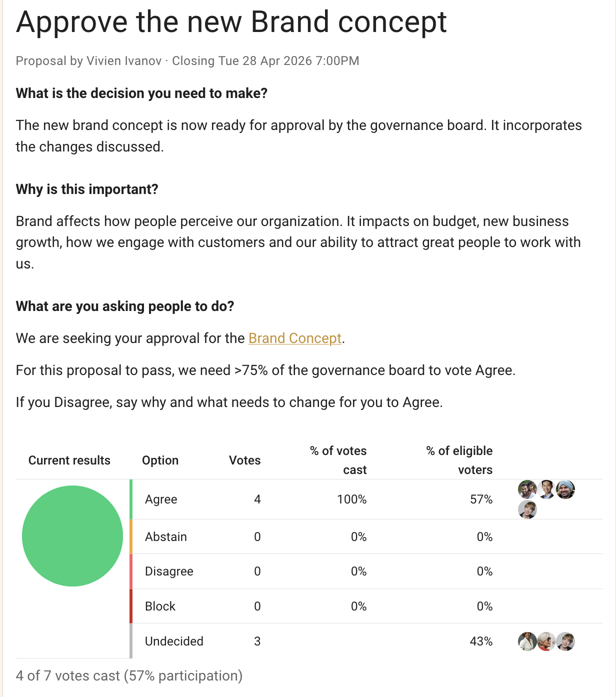Click the avatar of man carrying a child
Screen dimensions: 616x697
pyautogui.click(x=527, y=489)
